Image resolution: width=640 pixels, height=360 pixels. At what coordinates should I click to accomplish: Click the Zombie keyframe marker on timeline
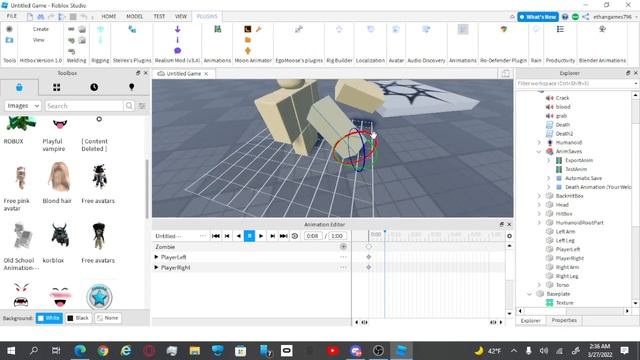pos(369,247)
